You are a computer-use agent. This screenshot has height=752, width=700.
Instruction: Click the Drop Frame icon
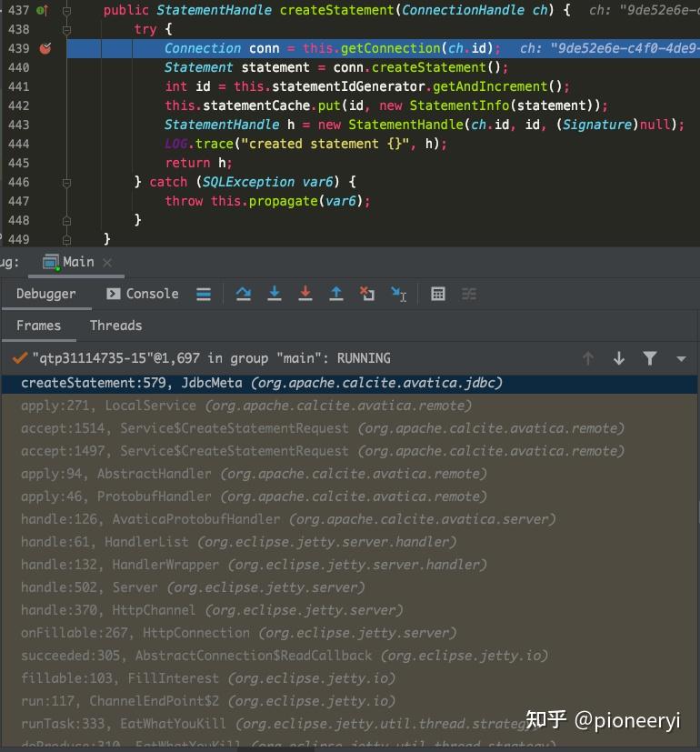coord(367,294)
